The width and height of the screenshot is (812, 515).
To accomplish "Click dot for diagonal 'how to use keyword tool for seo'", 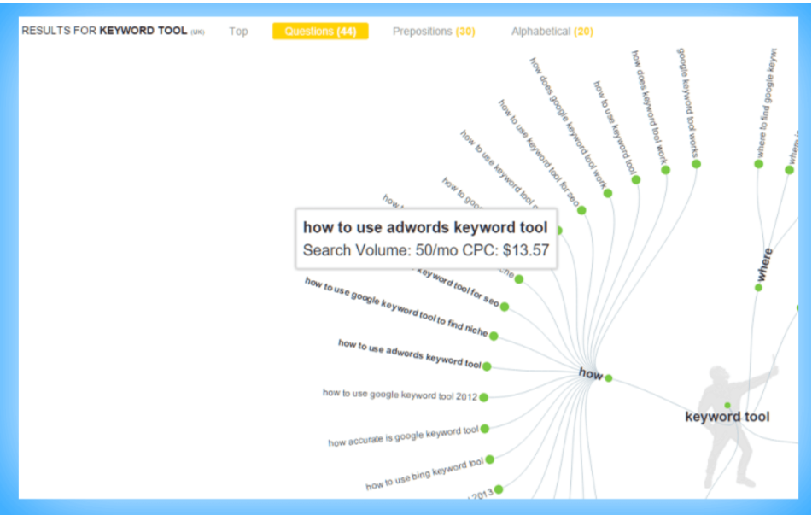I will (x=581, y=210).
